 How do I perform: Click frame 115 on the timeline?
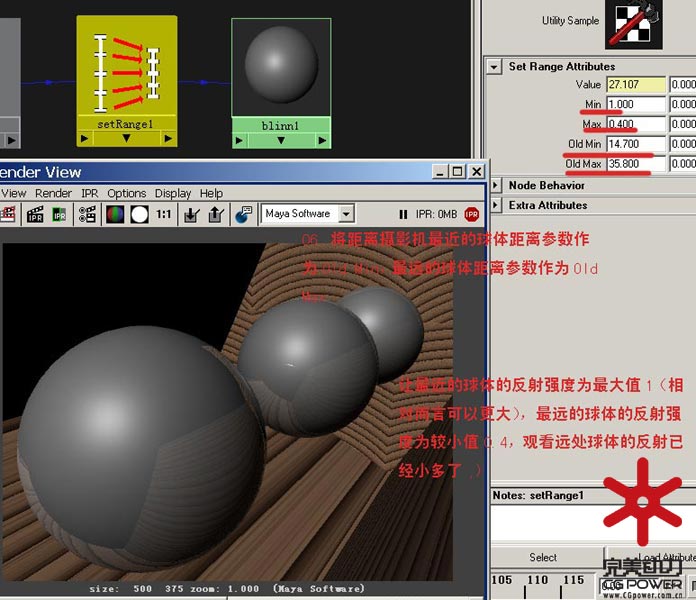click(x=573, y=580)
